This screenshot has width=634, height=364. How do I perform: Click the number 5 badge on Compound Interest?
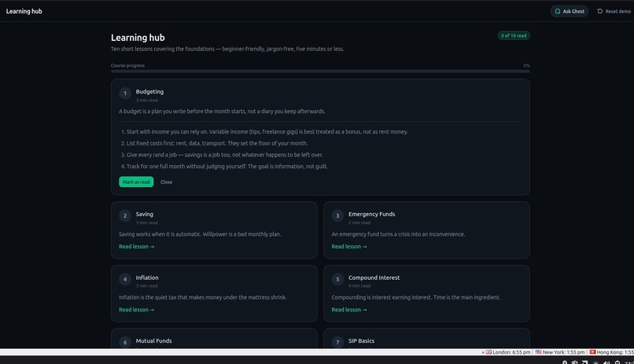[337, 279]
